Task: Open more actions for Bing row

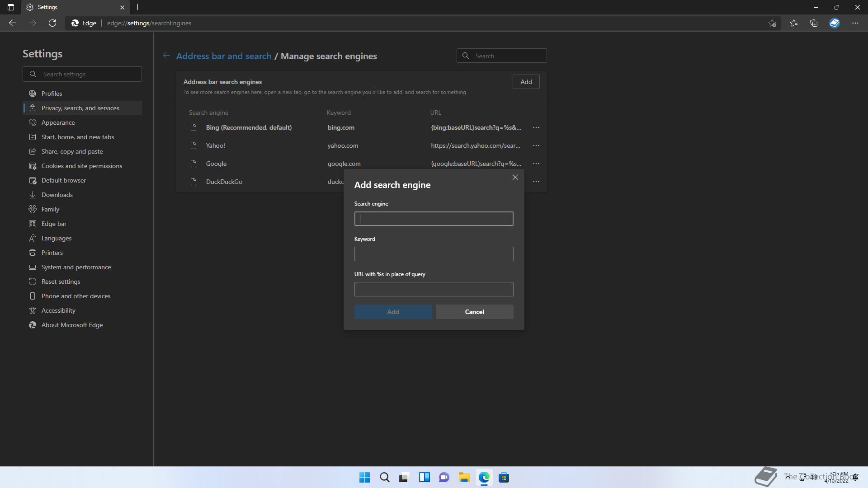Action: point(536,127)
